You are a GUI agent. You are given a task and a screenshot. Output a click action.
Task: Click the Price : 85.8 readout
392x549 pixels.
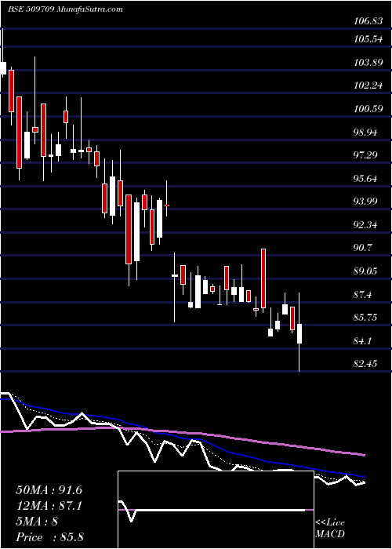coord(49,537)
